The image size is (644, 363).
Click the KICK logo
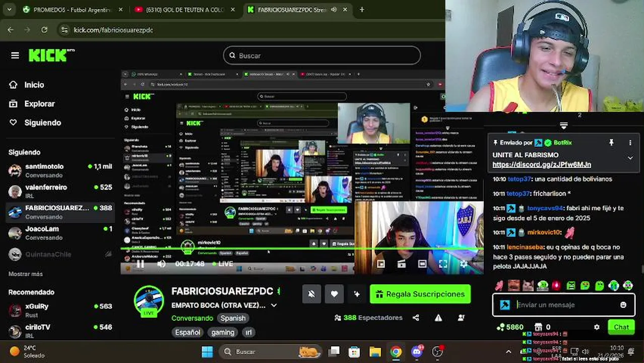(x=51, y=55)
